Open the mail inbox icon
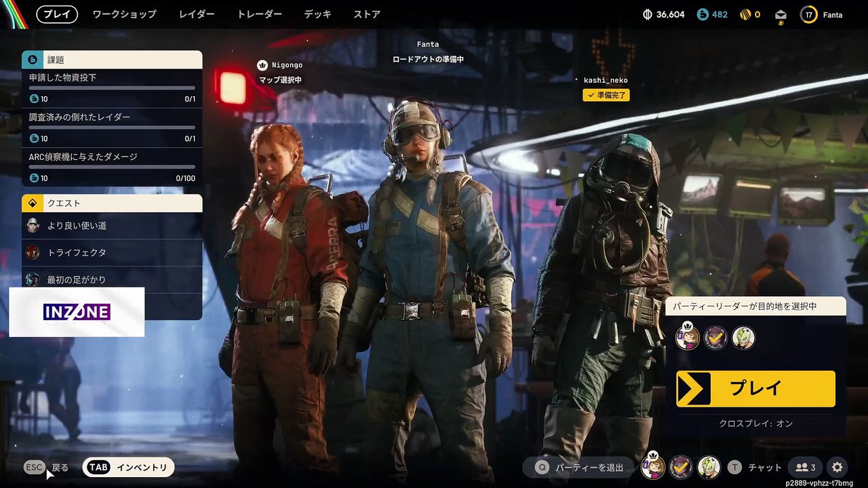The height and width of the screenshot is (488, 868). tap(781, 15)
